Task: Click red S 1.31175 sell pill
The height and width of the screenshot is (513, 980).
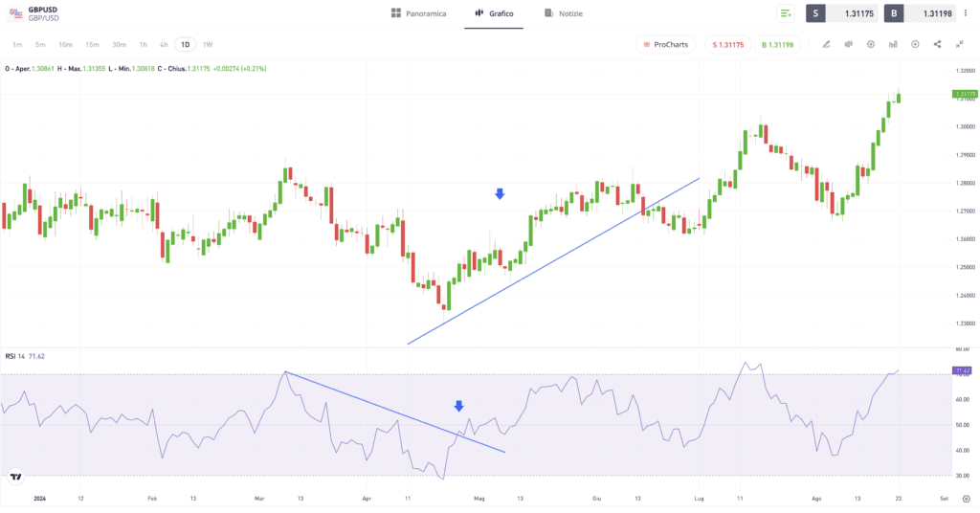Action: pos(728,44)
